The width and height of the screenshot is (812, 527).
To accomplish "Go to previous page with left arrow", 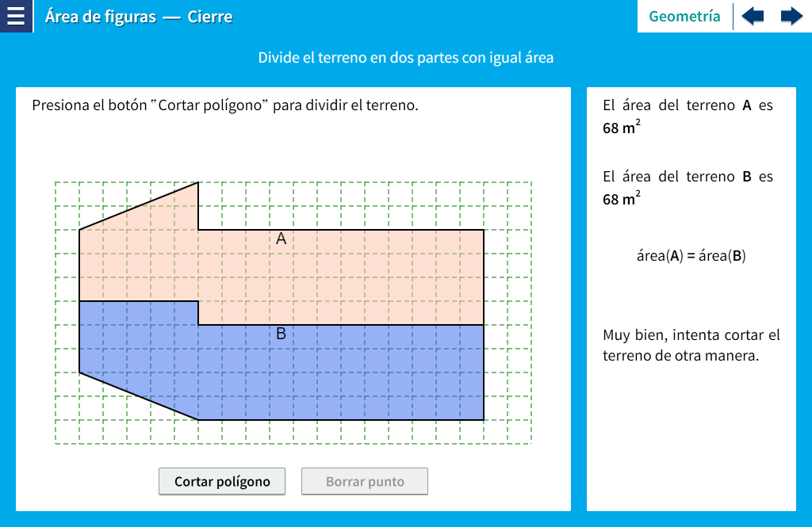I will click(x=753, y=16).
